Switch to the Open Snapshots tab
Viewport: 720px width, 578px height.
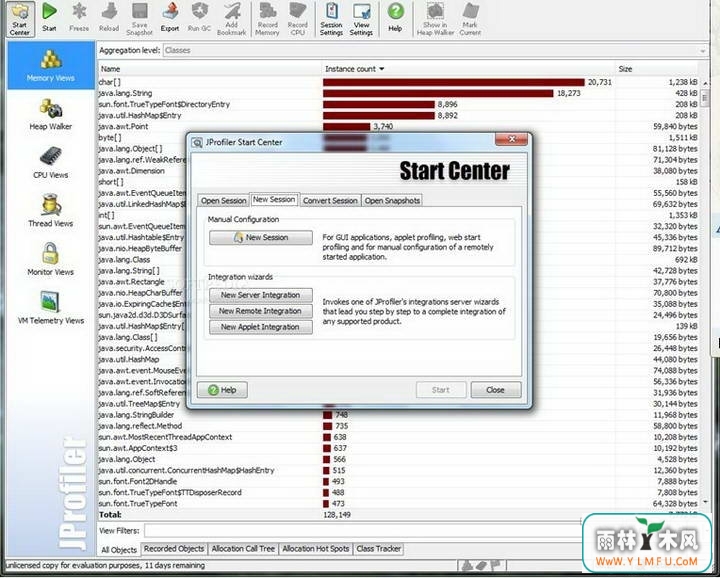coord(392,201)
